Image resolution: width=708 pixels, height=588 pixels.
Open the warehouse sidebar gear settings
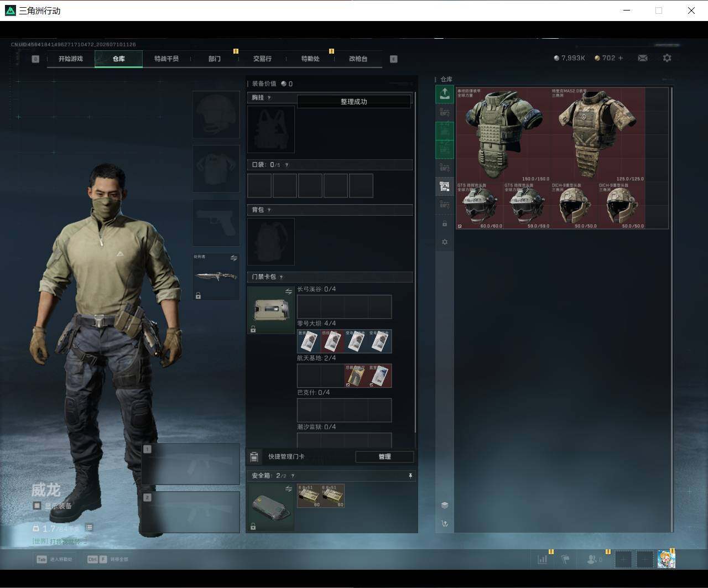click(x=444, y=242)
